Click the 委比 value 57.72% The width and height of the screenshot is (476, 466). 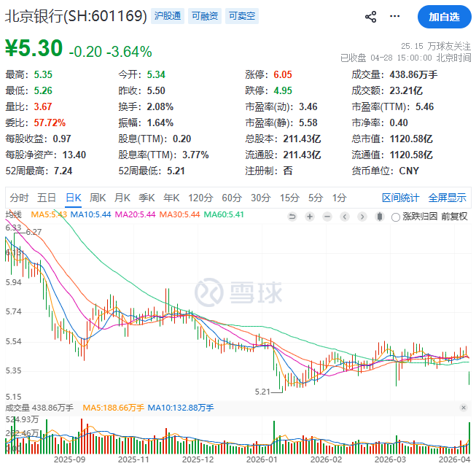(50, 123)
